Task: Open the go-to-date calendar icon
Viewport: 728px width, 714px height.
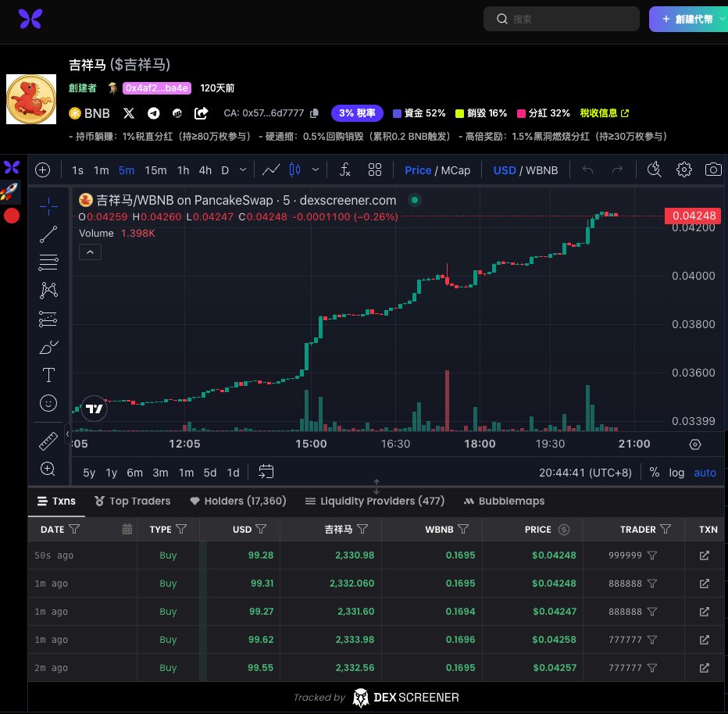Action: (266, 472)
